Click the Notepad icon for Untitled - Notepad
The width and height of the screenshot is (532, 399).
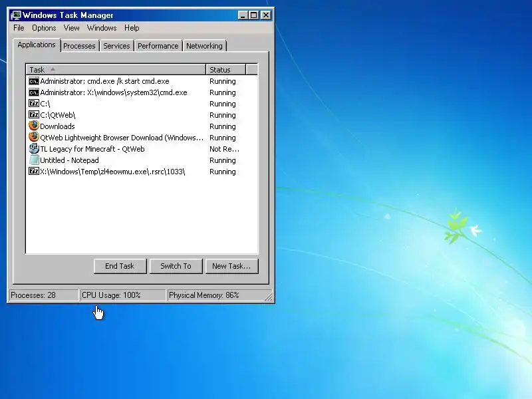pyautogui.click(x=34, y=160)
